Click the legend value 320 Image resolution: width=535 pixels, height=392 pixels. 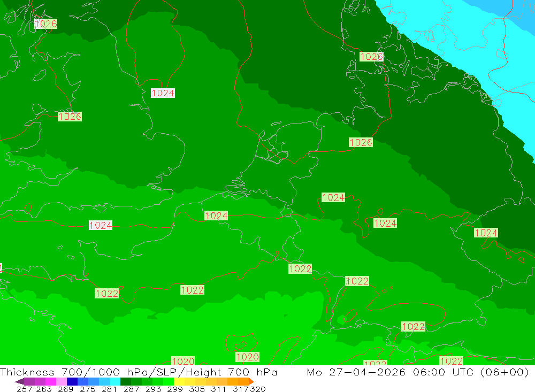point(258,389)
